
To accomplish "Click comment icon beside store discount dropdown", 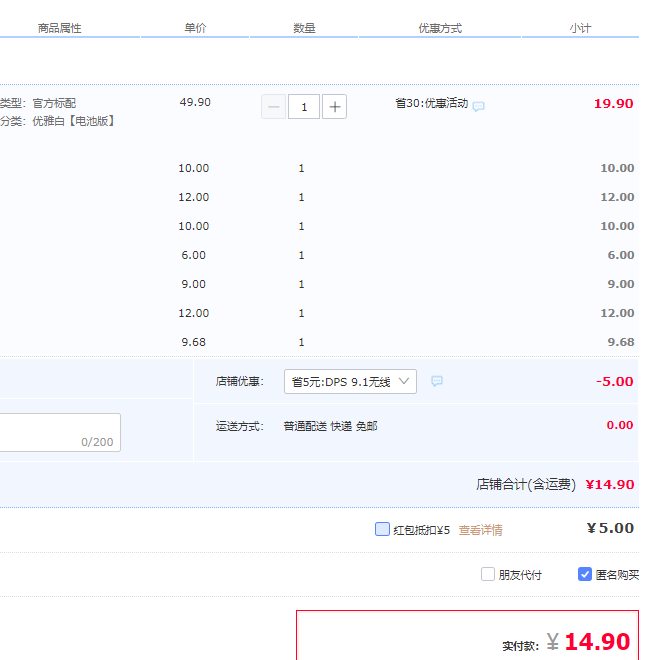I will coord(437,381).
